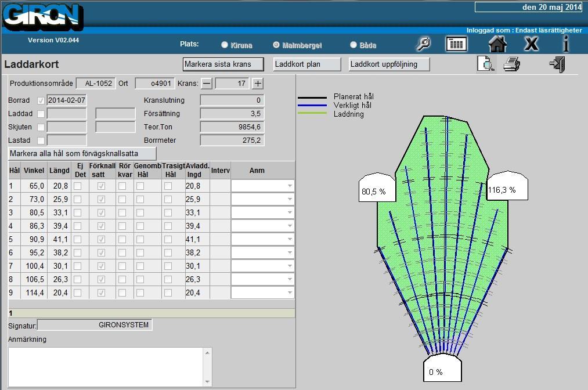Open Anm dropdown for hole 4
Viewport: 588px width, 390px height.
pos(290,226)
